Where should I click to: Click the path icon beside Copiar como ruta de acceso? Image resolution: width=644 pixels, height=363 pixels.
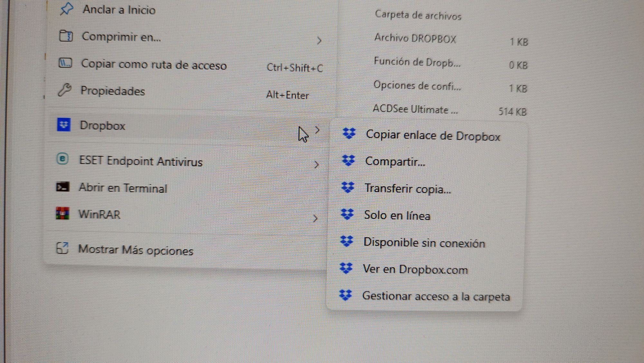(x=65, y=63)
